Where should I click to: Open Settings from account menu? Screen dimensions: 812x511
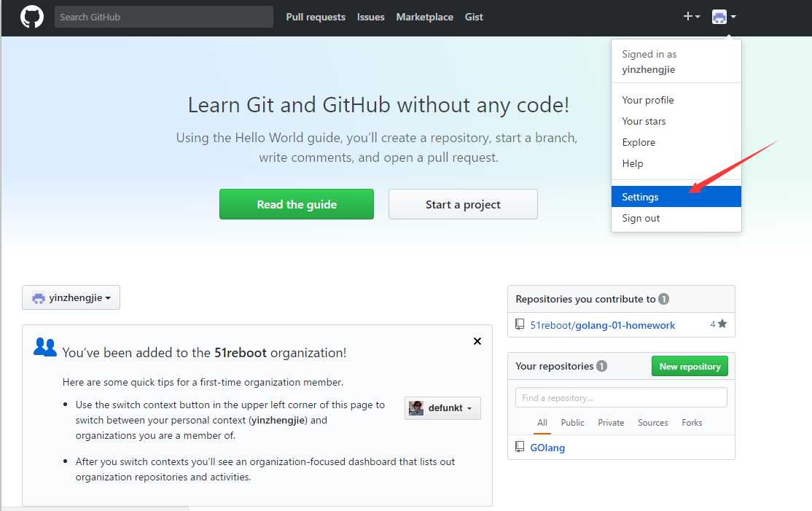pos(676,197)
